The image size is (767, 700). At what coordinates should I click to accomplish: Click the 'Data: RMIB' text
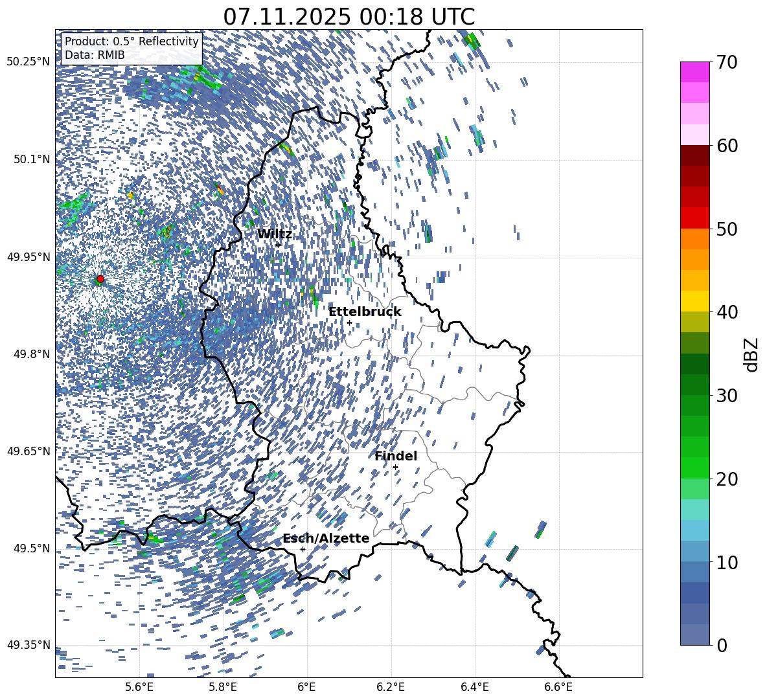point(95,55)
